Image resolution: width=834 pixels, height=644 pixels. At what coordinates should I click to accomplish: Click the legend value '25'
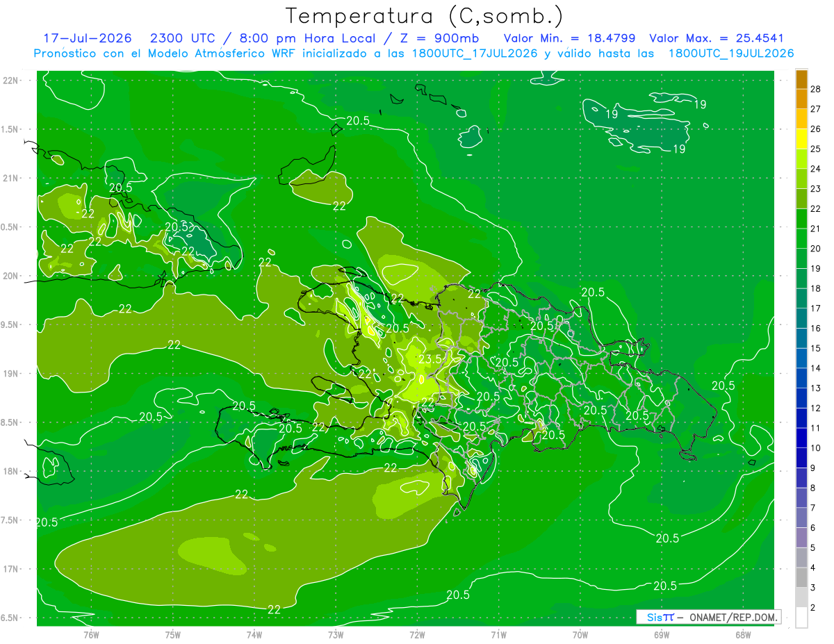click(815, 149)
